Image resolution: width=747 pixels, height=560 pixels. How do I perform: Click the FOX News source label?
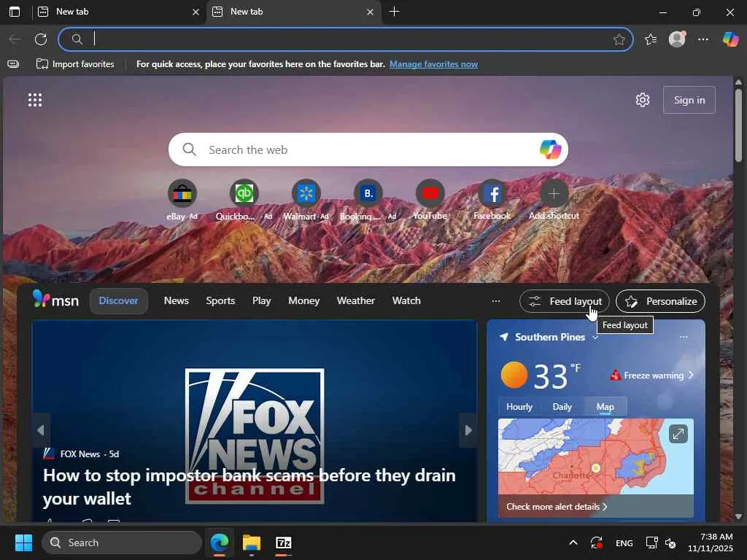[80, 454]
